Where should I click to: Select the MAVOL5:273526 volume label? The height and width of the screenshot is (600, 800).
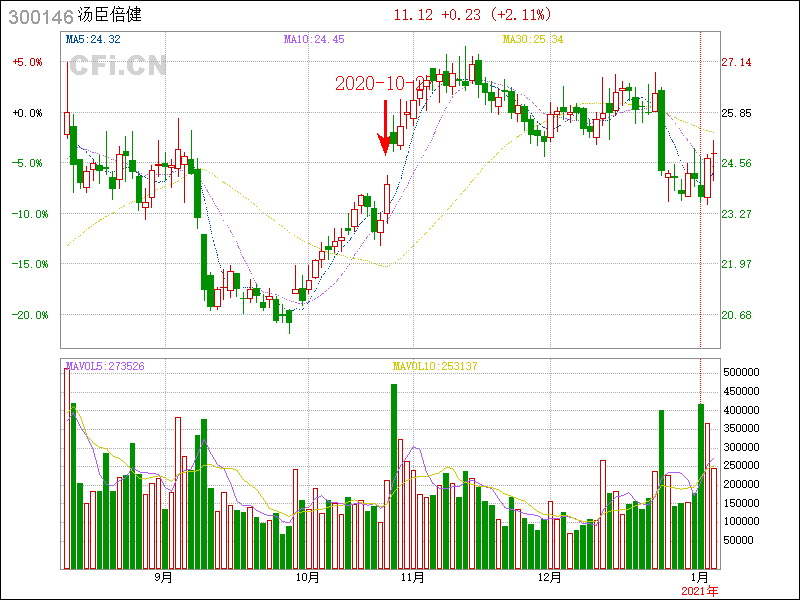click(x=105, y=366)
